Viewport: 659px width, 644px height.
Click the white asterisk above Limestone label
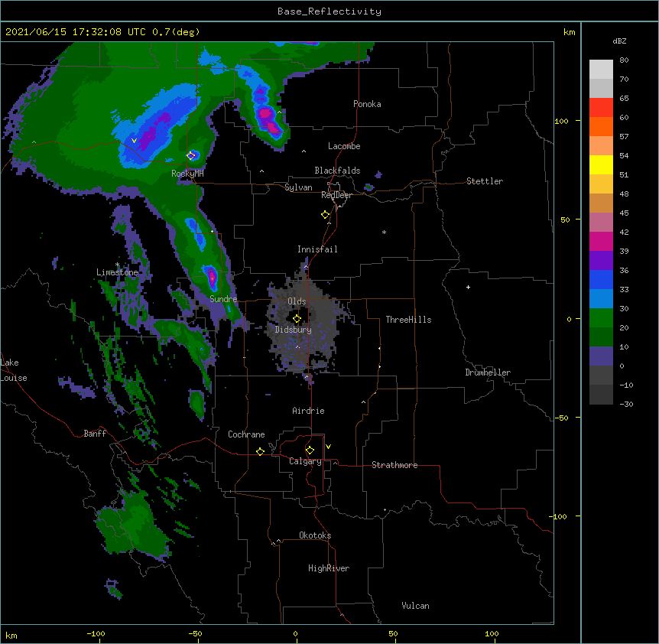click(117, 265)
